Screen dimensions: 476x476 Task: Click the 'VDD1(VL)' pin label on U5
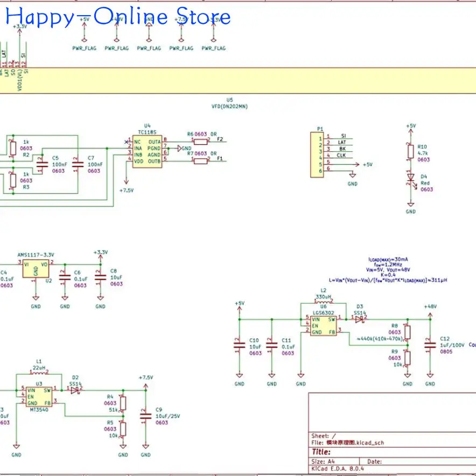(20, 80)
